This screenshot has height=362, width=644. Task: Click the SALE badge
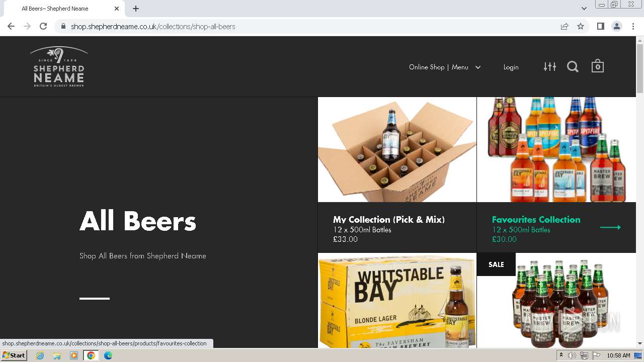click(496, 264)
